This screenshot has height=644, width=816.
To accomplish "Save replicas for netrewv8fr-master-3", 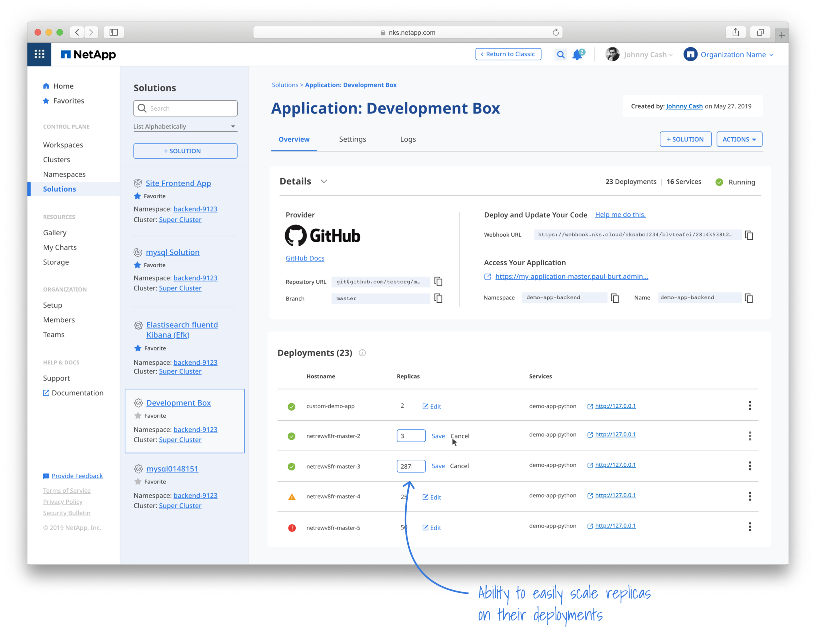I will click(438, 466).
